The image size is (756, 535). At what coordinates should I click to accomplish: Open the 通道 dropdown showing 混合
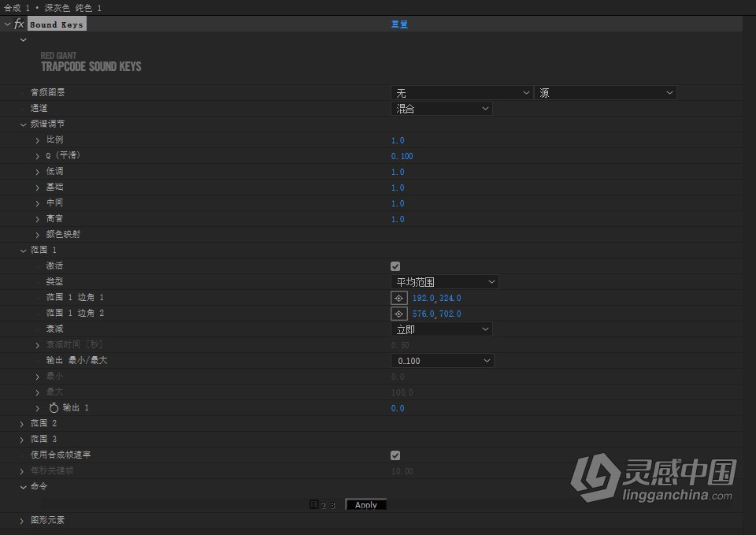(x=441, y=109)
